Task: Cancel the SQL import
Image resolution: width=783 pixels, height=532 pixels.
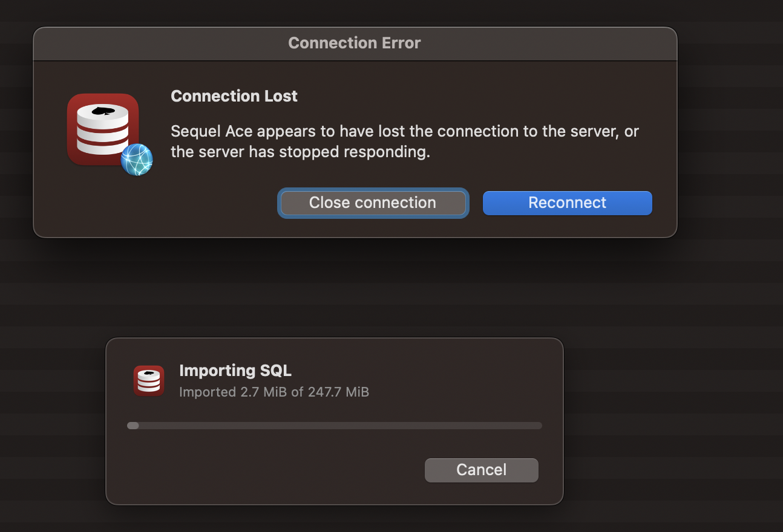Action: click(x=481, y=470)
